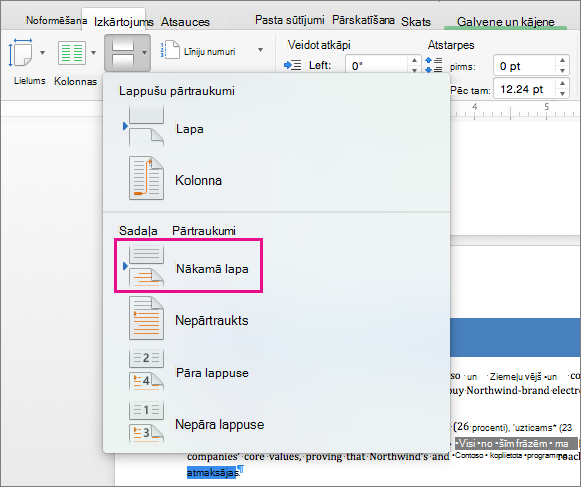Click the Līniju numuri icon

coord(170,50)
